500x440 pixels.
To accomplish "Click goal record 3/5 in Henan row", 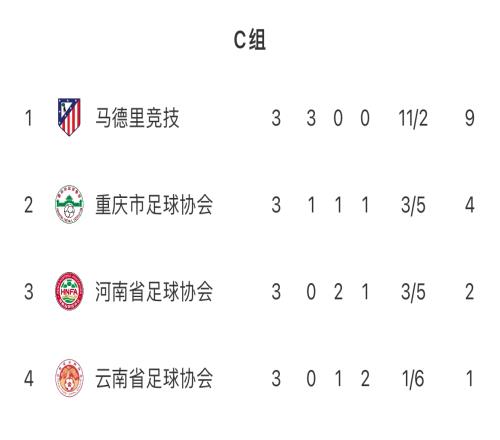I will 413,292.
